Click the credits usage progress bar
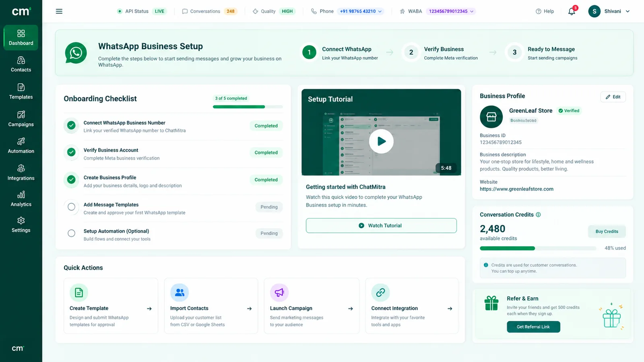 tap(538, 248)
